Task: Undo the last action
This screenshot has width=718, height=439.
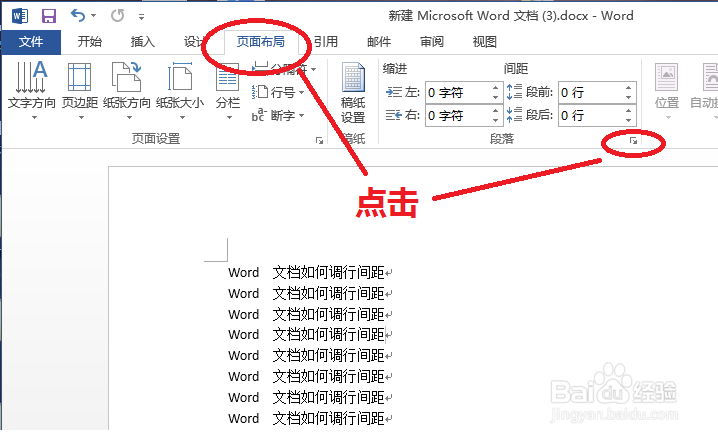Action: [77, 16]
